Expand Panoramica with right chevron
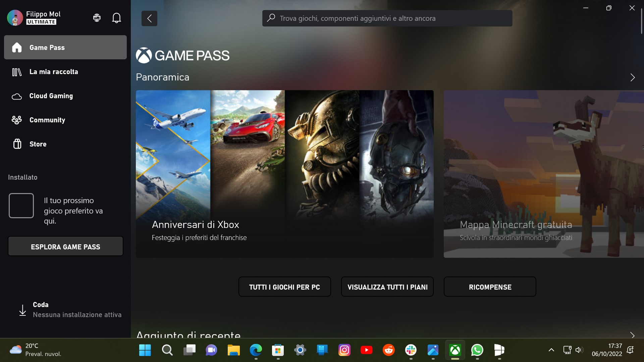 [x=632, y=77]
